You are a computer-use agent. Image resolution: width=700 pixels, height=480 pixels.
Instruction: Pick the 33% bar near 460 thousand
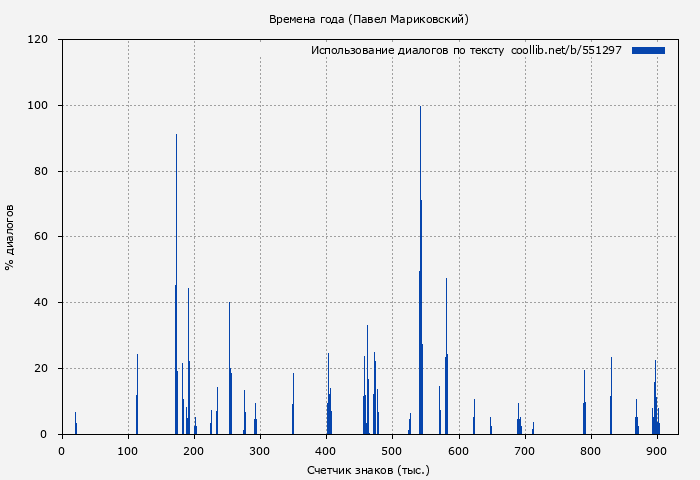(x=367, y=380)
